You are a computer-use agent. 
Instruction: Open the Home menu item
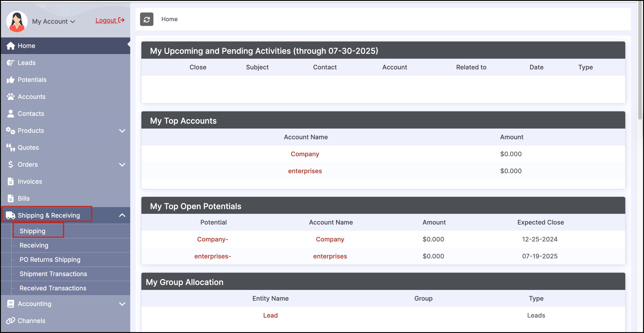[x=66, y=46]
